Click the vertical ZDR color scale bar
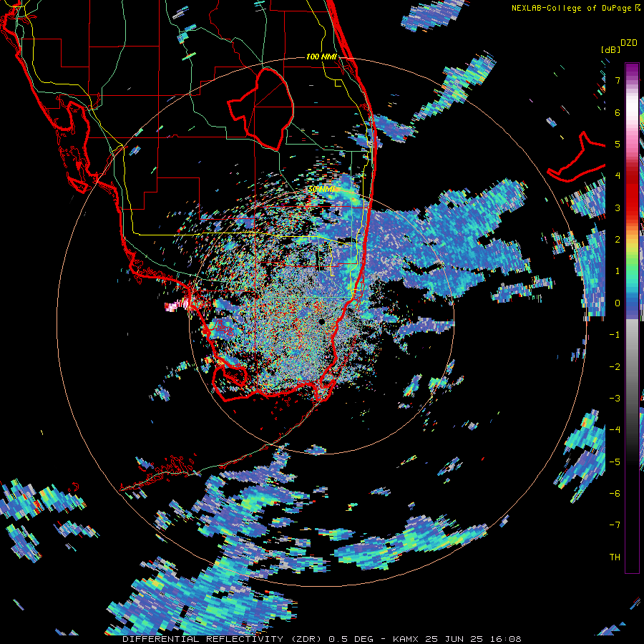 coord(632,318)
